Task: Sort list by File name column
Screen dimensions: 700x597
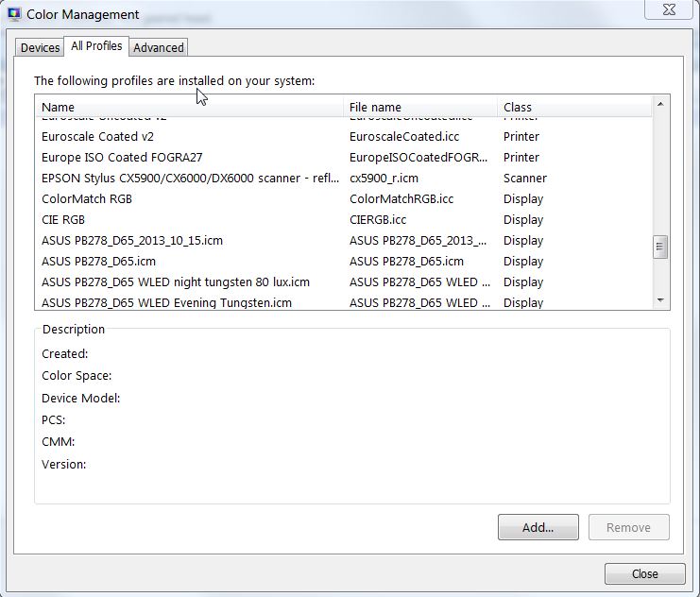Action: [420, 107]
